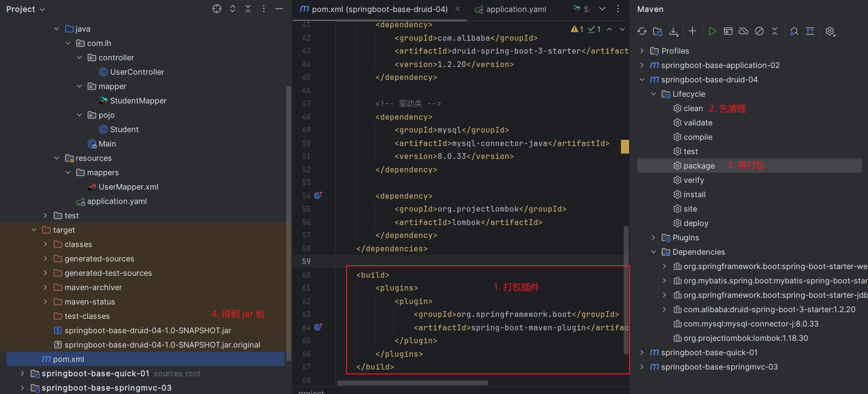The height and width of the screenshot is (394, 868).
Task: Collapse the target folder
Action: 34,230
